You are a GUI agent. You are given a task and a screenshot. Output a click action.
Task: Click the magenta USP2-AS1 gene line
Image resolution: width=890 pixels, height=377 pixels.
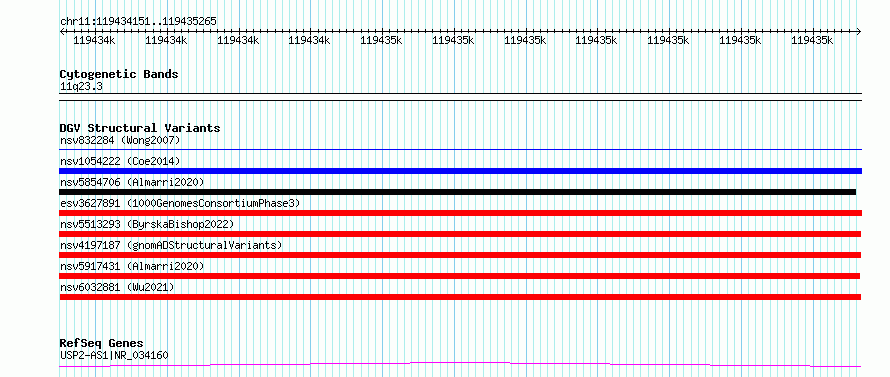pyautogui.click(x=460, y=365)
